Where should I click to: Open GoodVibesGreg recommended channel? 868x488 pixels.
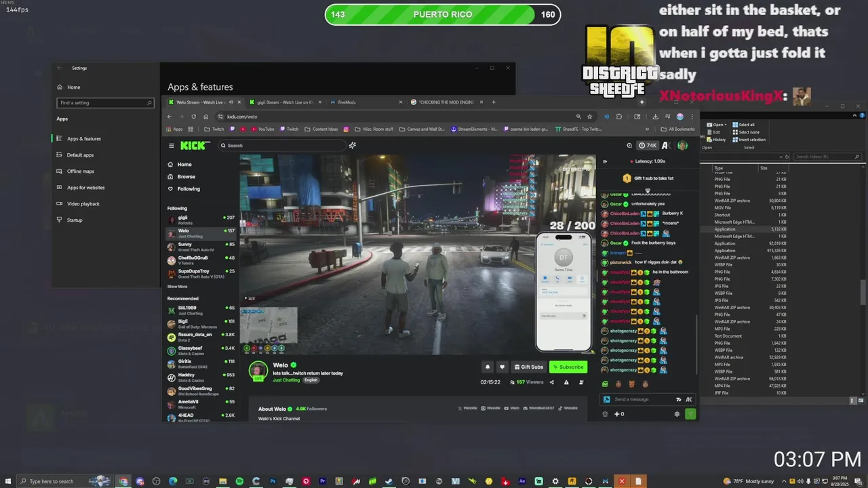coord(201,390)
